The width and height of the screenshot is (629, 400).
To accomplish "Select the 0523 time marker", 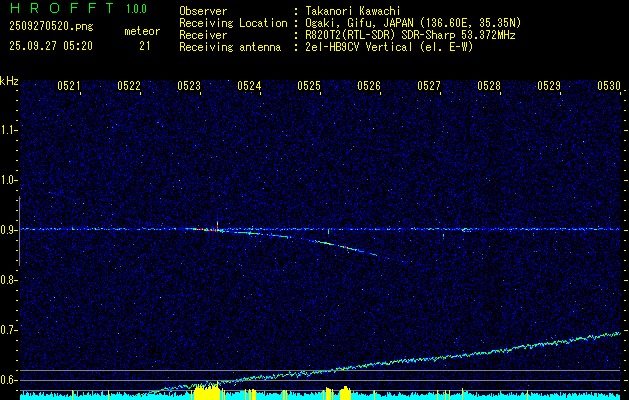I will 188,87.
